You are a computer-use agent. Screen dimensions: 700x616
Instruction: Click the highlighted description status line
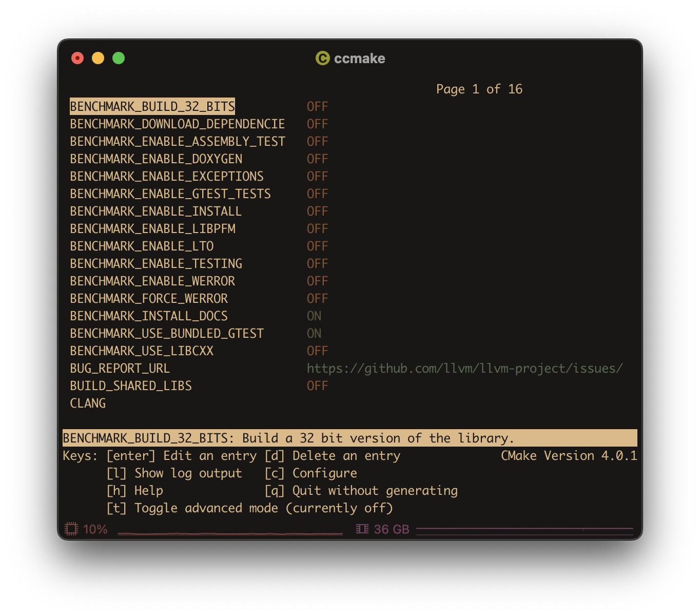coord(350,438)
